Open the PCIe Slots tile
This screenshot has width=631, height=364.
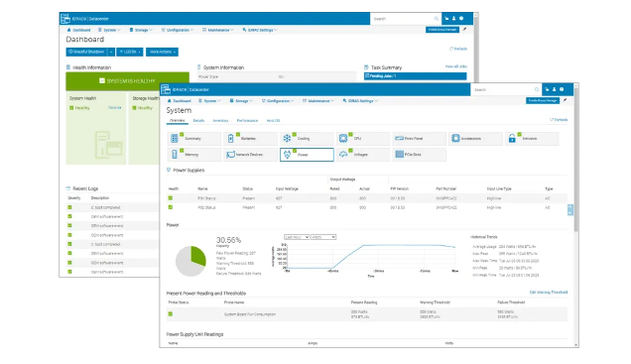pos(420,155)
